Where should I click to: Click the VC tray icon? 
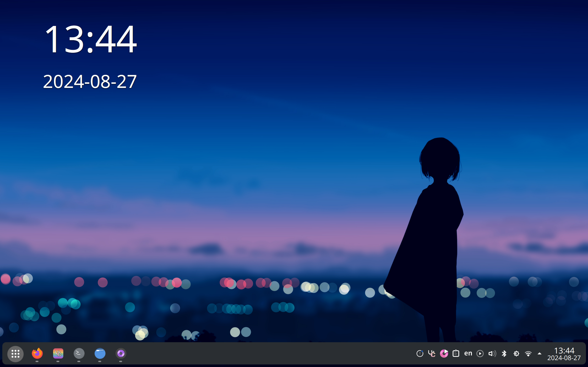pyautogui.click(x=432, y=354)
